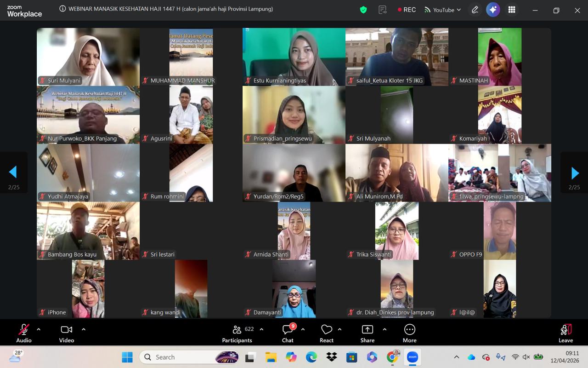Click the green encryption shield icon
Image resolution: width=588 pixels, height=368 pixels.
point(363,10)
